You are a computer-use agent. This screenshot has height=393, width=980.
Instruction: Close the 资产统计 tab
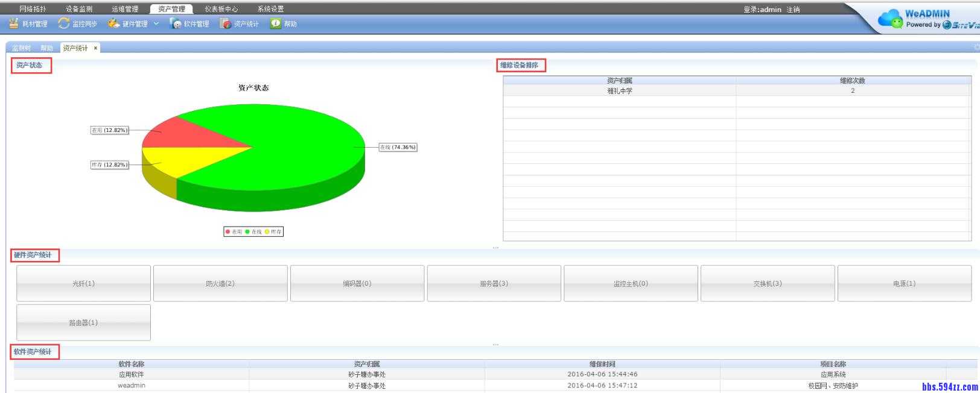pyautogui.click(x=95, y=48)
